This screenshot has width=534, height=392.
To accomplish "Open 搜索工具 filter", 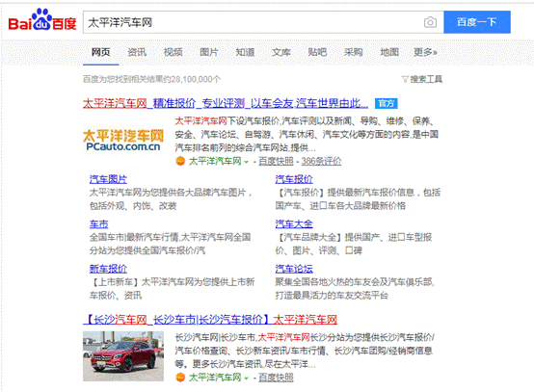I will [422, 79].
